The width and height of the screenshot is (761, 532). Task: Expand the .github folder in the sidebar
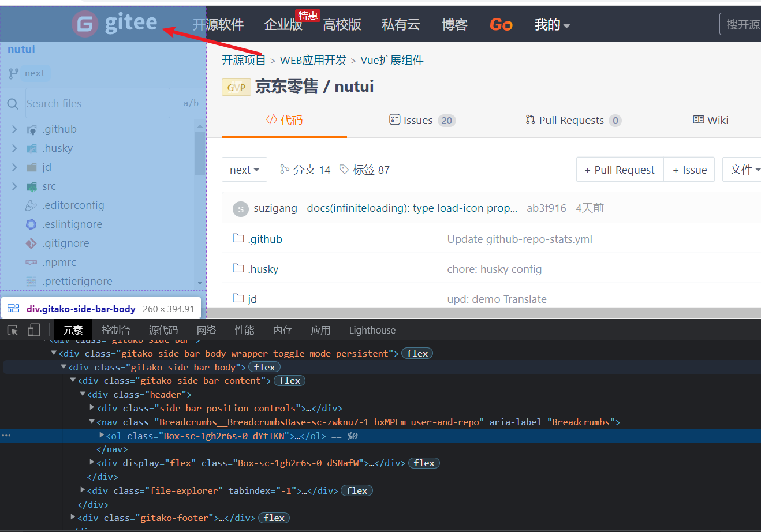coord(14,129)
